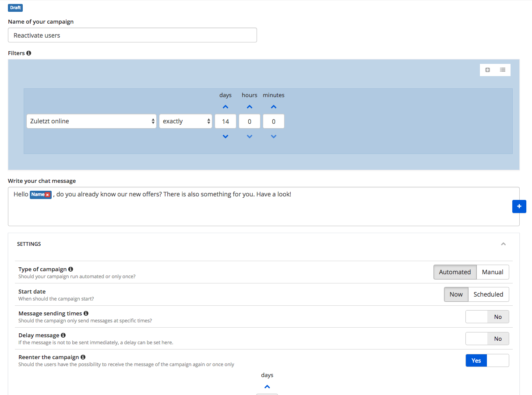Screen dimensions: 532x395
Task: Click the filter minutes input field
Action: pos(274,121)
